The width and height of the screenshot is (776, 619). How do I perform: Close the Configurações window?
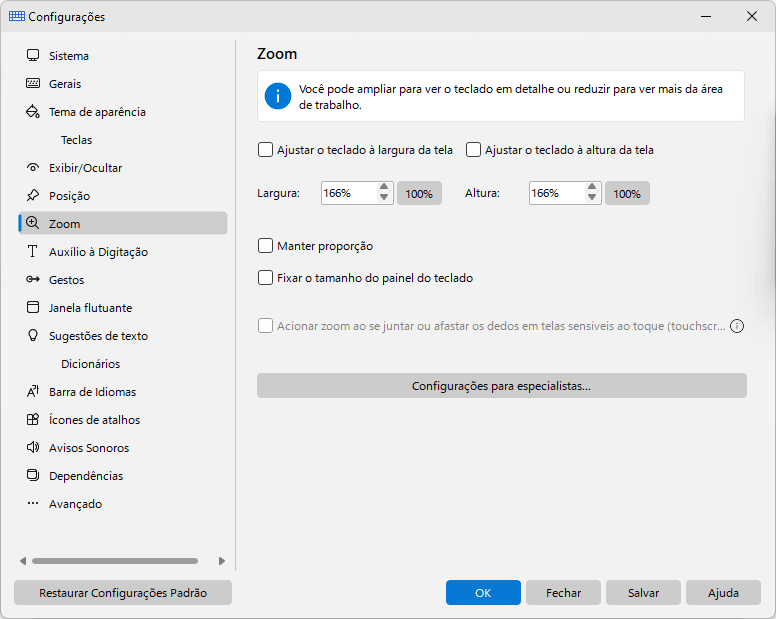[752, 16]
